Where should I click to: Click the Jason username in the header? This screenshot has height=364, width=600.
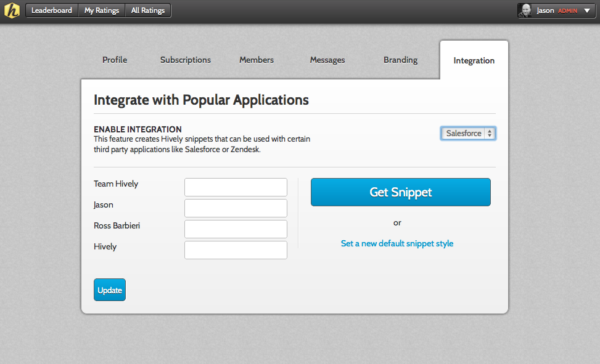pyautogui.click(x=545, y=10)
